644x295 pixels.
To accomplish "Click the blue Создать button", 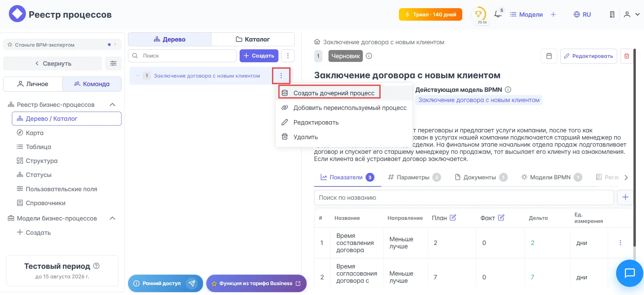I will tap(259, 56).
